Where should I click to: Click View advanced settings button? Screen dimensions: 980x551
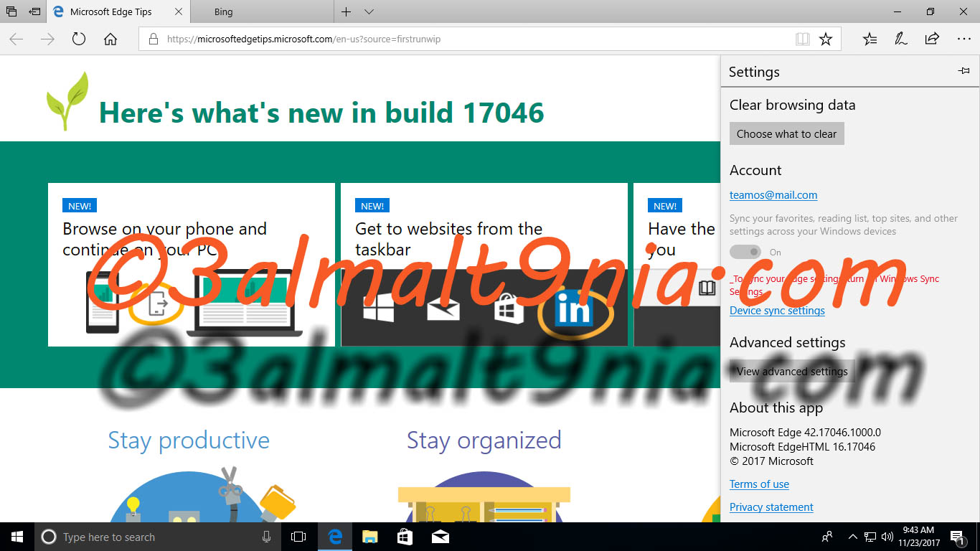click(792, 371)
